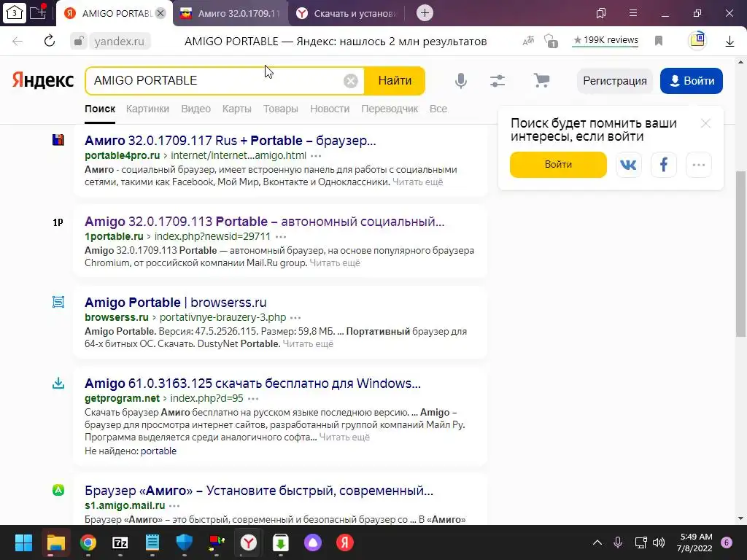Open options for s1.amigo.mail.ru result
This screenshot has width=747, height=560.
click(x=174, y=506)
